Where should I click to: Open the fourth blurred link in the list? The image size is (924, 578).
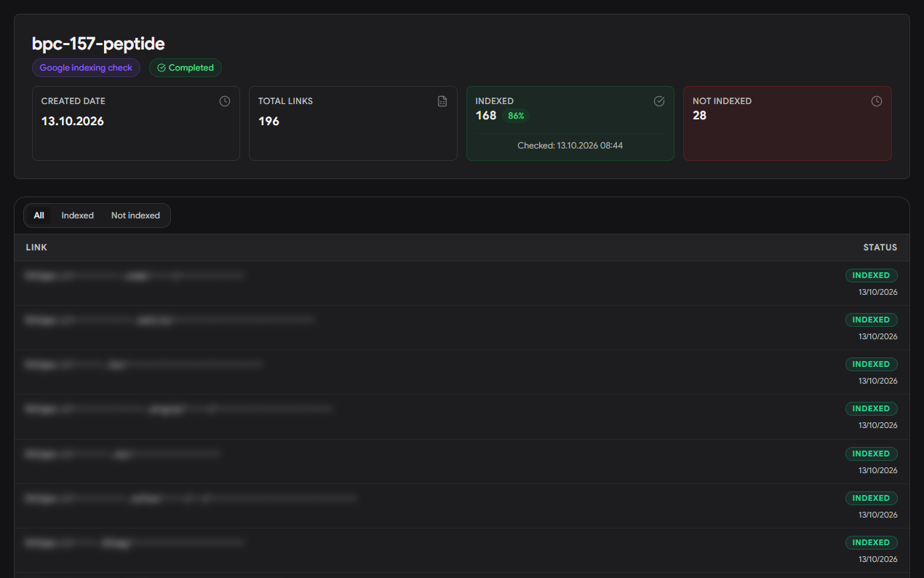179,409
